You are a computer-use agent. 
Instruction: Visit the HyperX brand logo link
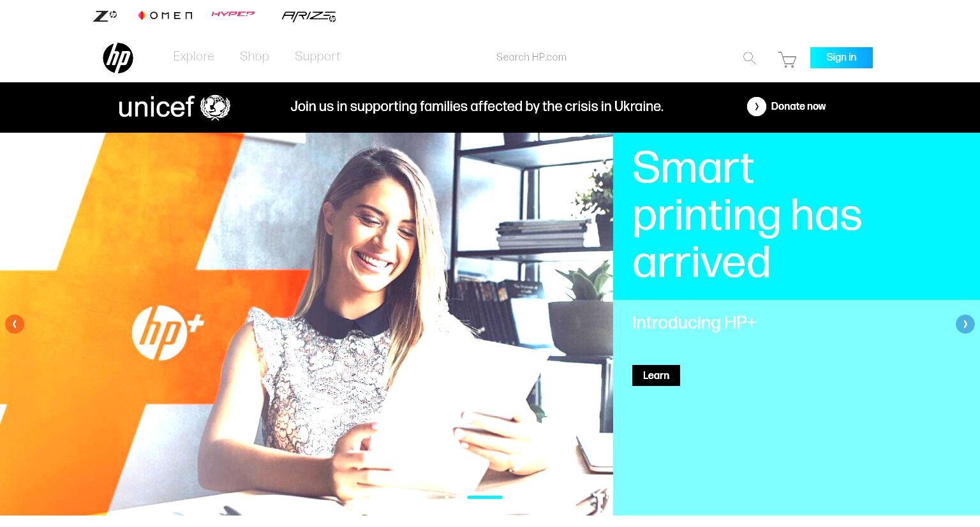pos(233,14)
